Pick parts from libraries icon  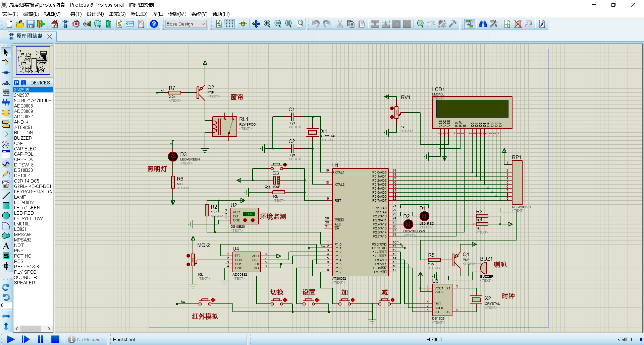[421, 24]
